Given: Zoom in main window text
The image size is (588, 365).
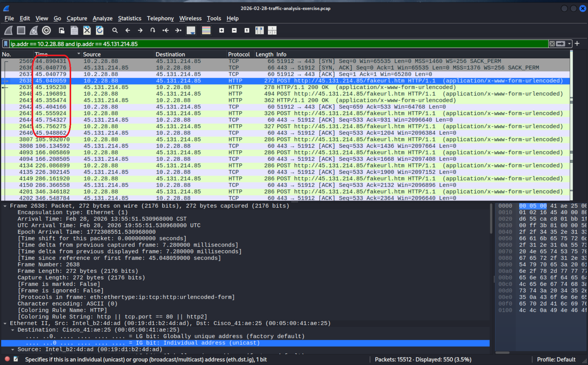Looking at the screenshot, I should (x=221, y=30).
